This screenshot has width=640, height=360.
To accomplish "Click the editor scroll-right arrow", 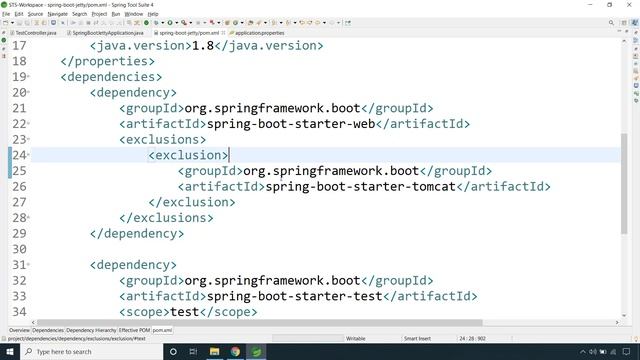I will pyautogui.click(x=617, y=322).
